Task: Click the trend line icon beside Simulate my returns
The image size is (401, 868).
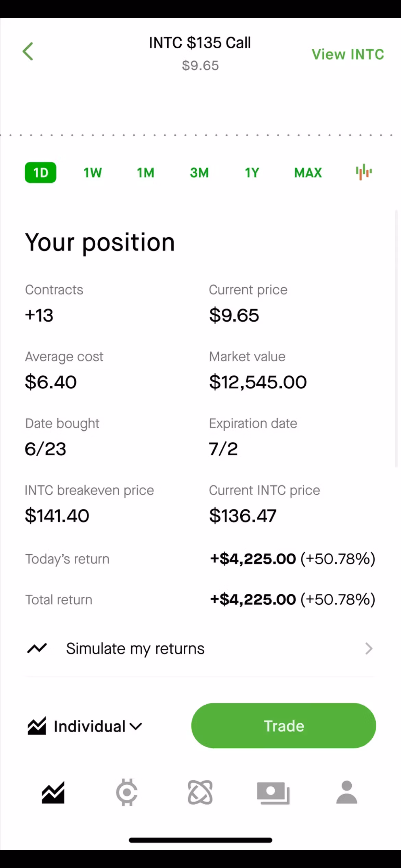Action: pyautogui.click(x=37, y=648)
